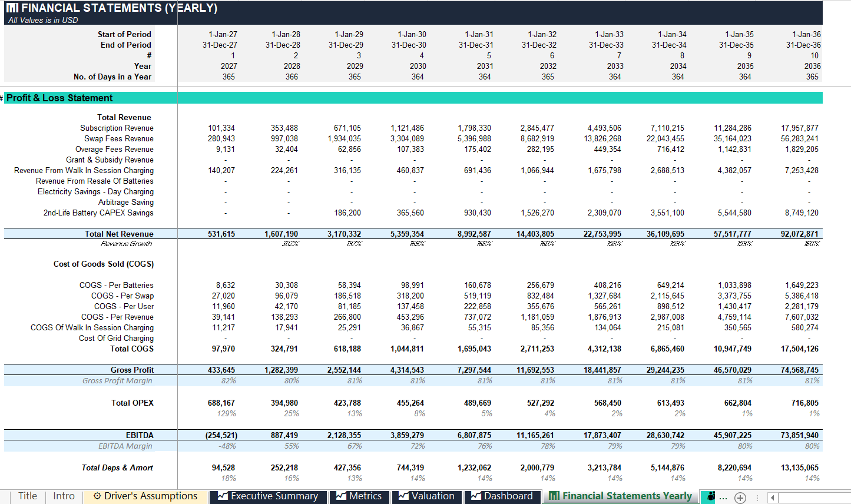Screen dimensions: 851x504
Task: Select the 2027 Total Net Revenue cell
Action: 221,234
